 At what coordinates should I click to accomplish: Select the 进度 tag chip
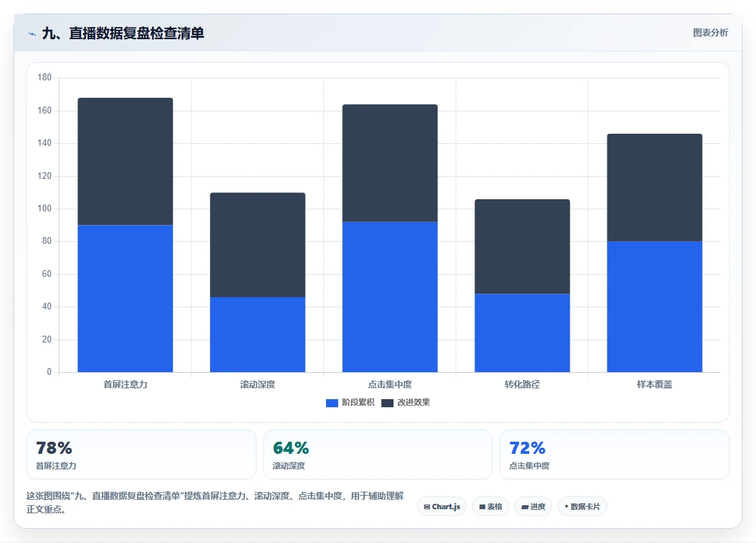(533, 507)
